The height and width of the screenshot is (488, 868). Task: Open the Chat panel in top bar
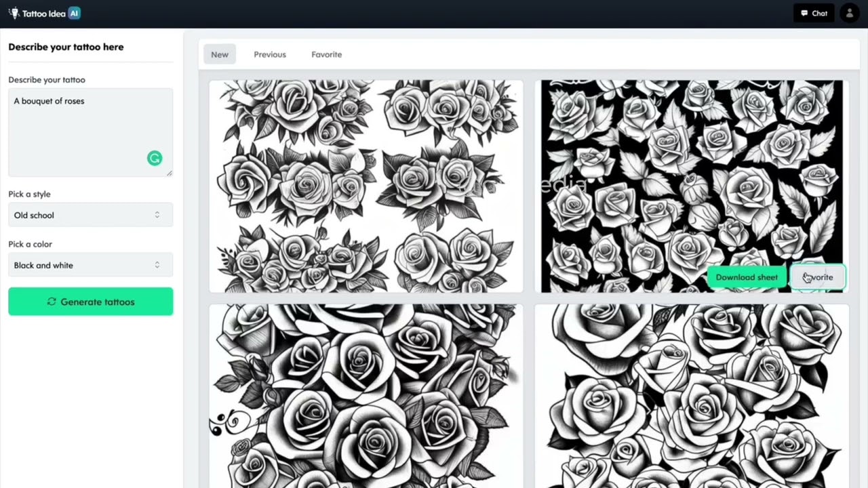[x=813, y=13]
